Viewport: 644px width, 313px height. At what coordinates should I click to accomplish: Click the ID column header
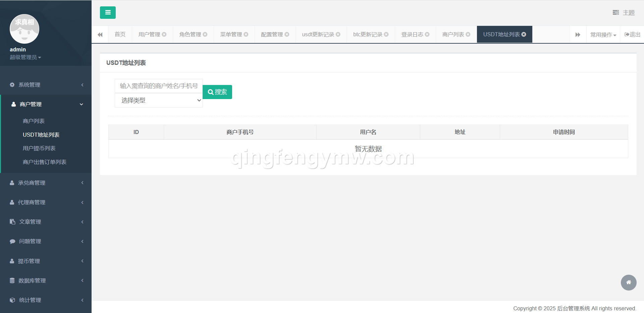pos(136,132)
